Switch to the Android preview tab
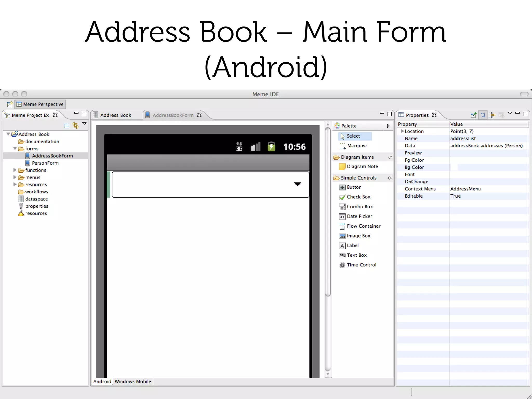 tap(102, 381)
